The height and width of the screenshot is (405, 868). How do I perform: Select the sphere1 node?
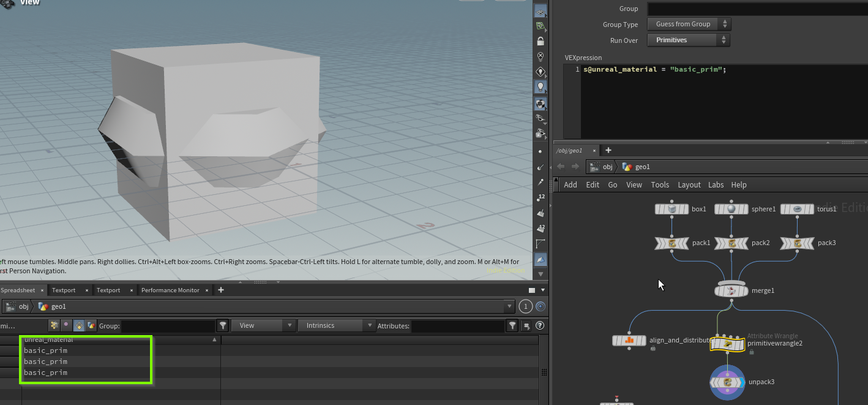pos(731,210)
